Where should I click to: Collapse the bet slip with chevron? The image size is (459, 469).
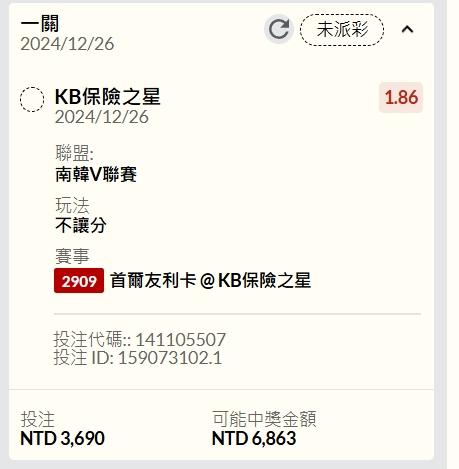click(407, 30)
